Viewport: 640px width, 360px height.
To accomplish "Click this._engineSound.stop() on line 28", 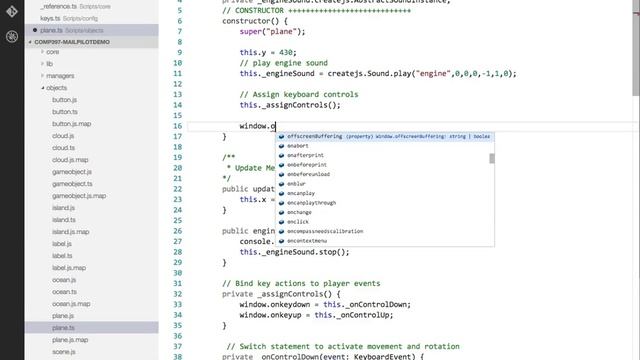I will (294, 252).
